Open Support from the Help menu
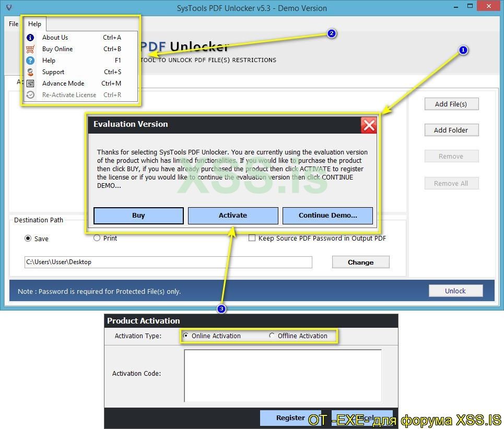Viewport: 504px width, 429px height. (81, 72)
